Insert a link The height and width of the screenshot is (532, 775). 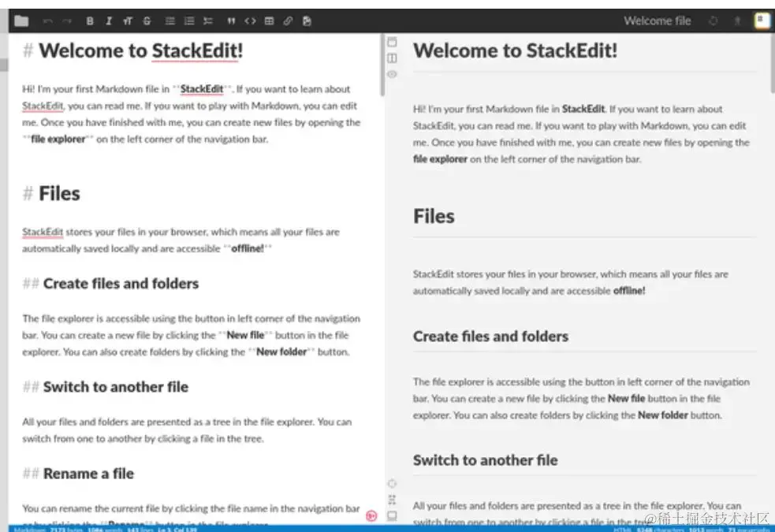tap(288, 20)
